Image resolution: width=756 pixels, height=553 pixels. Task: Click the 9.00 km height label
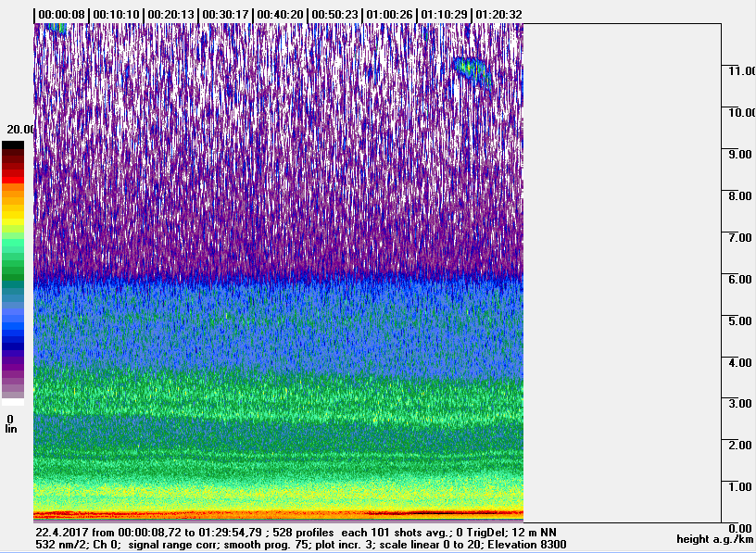(740, 155)
